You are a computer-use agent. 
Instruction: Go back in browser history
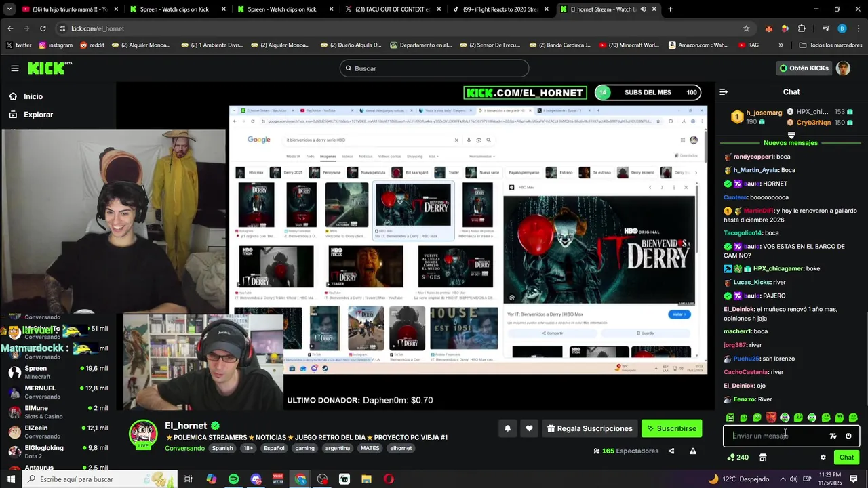pos(10,28)
